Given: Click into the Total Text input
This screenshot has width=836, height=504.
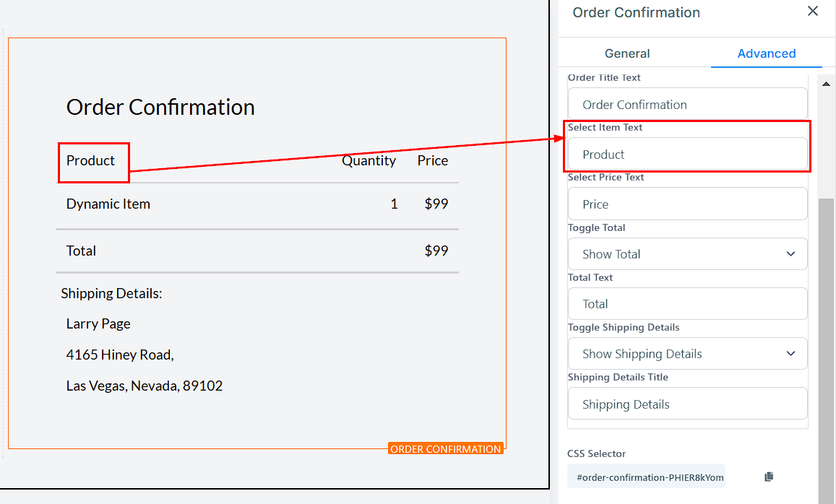Looking at the screenshot, I should tap(687, 304).
